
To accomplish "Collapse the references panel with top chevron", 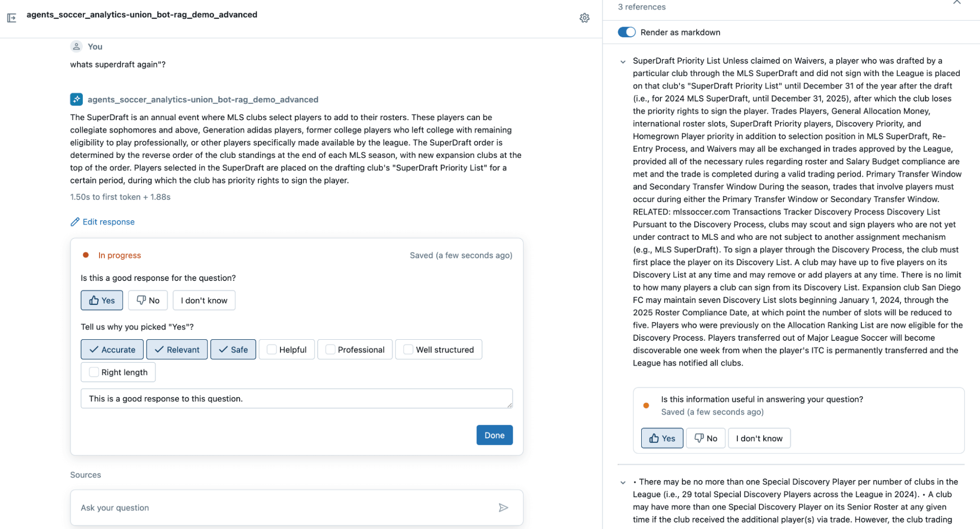I will [x=956, y=2].
